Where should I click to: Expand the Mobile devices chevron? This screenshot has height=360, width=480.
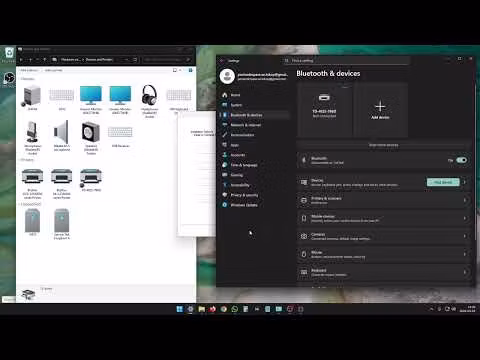click(x=465, y=218)
